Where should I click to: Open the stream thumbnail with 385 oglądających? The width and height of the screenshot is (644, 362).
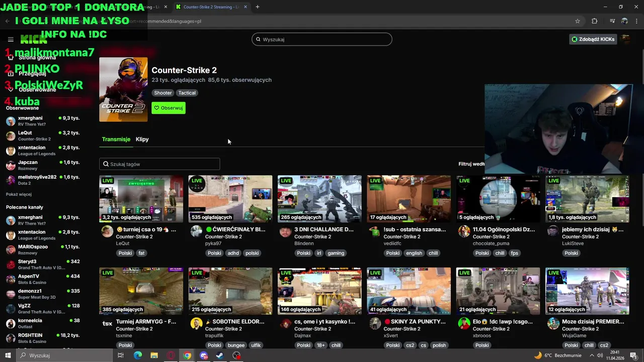[141, 291]
